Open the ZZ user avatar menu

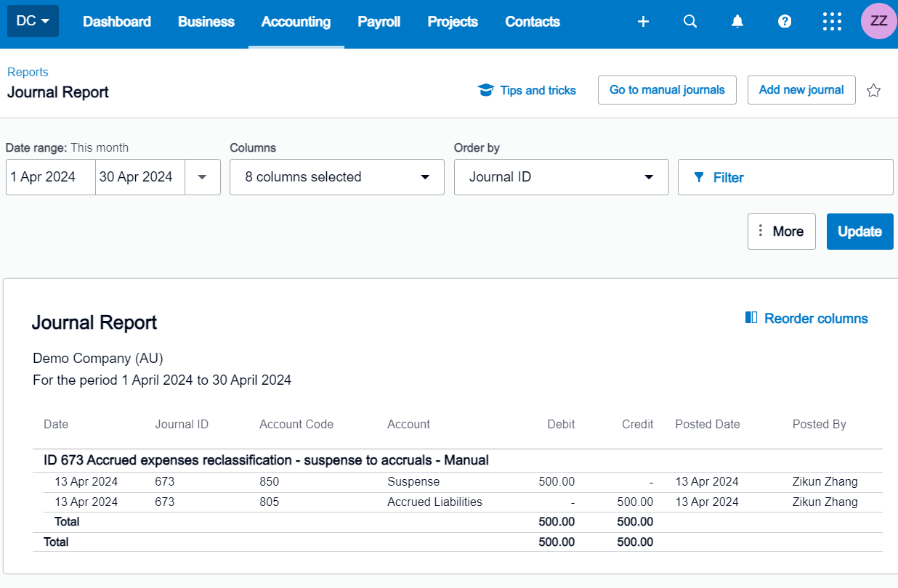pos(878,21)
